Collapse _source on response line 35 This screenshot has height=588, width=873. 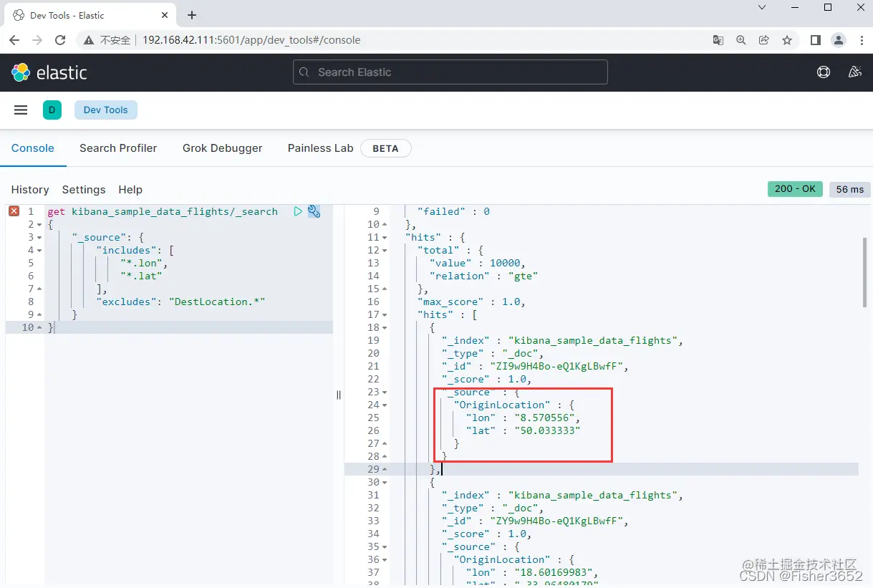pyautogui.click(x=385, y=546)
